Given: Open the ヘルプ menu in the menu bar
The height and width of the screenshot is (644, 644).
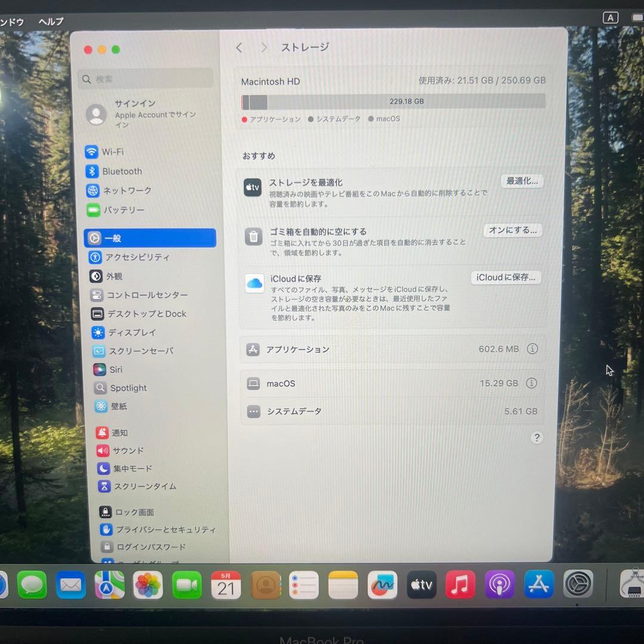Looking at the screenshot, I should [50, 21].
